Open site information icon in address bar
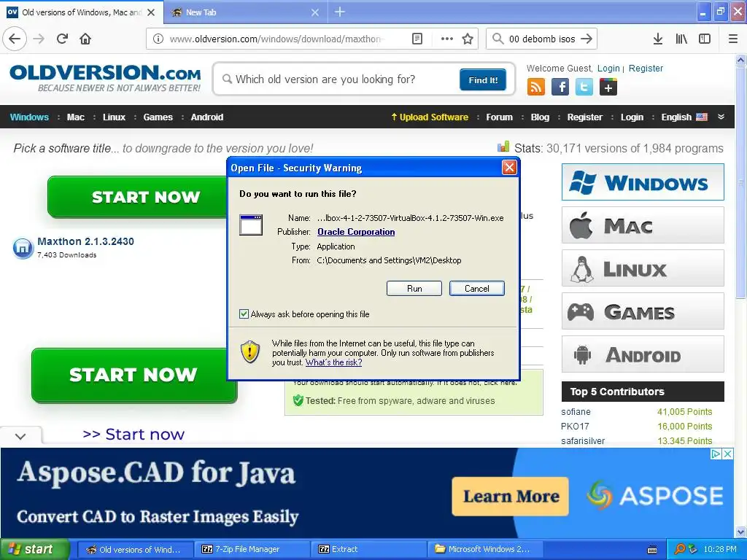This screenshot has width=747, height=560. [158, 39]
